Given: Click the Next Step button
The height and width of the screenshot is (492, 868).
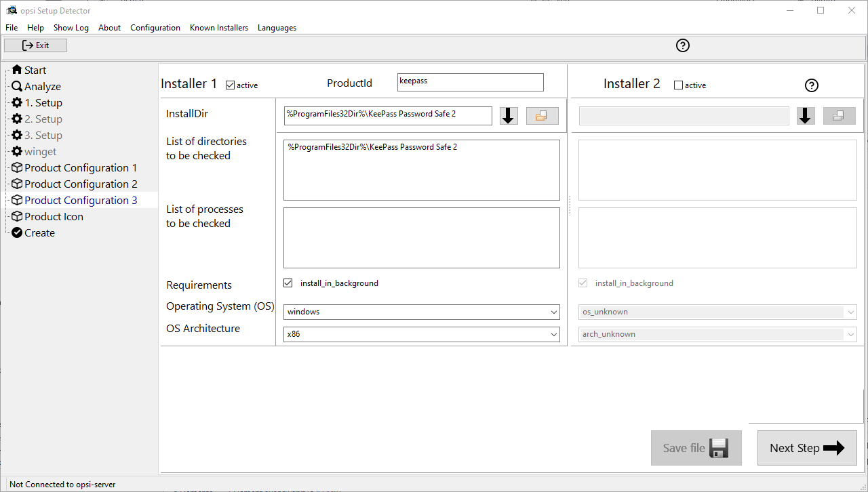Looking at the screenshot, I should (807, 448).
